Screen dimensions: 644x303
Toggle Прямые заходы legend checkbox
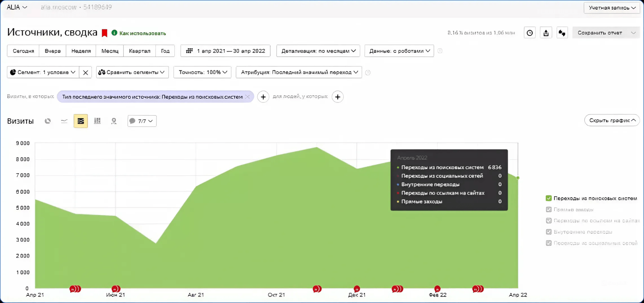click(x=548, y=210)
